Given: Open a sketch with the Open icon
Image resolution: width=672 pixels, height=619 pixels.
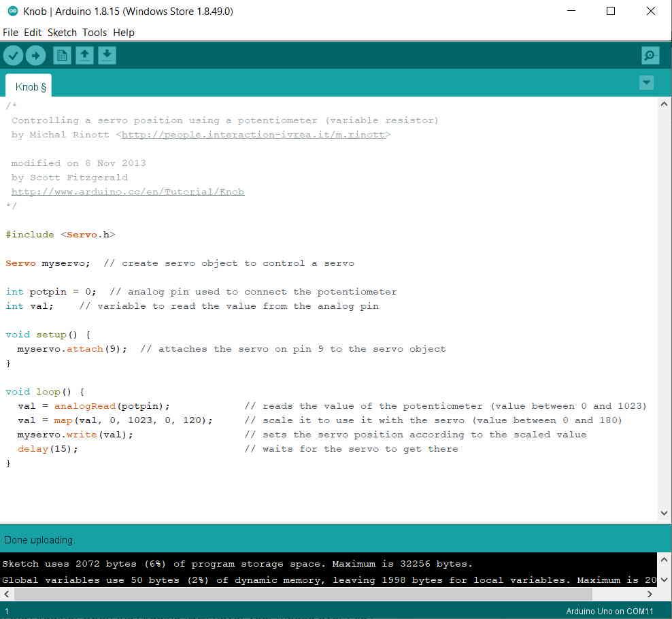Looking at the screenshot, I should [84, 55].
